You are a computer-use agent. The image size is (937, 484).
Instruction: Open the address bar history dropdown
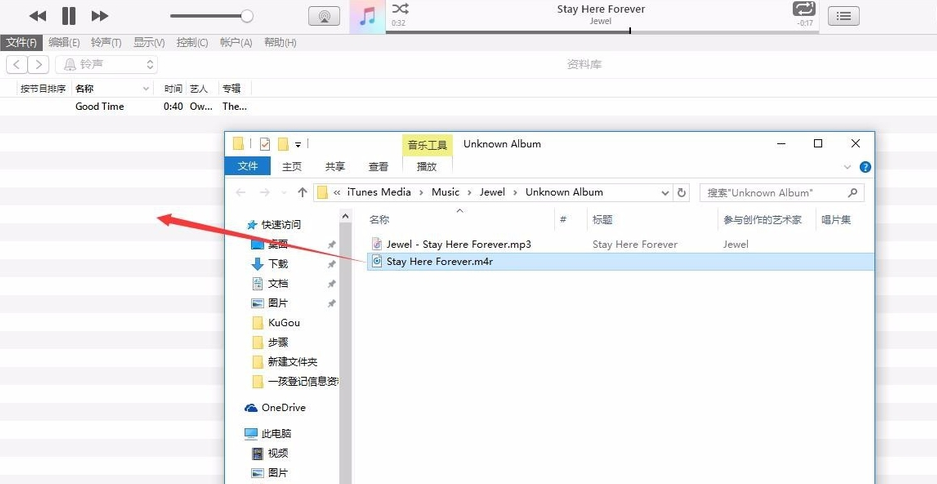665,192
